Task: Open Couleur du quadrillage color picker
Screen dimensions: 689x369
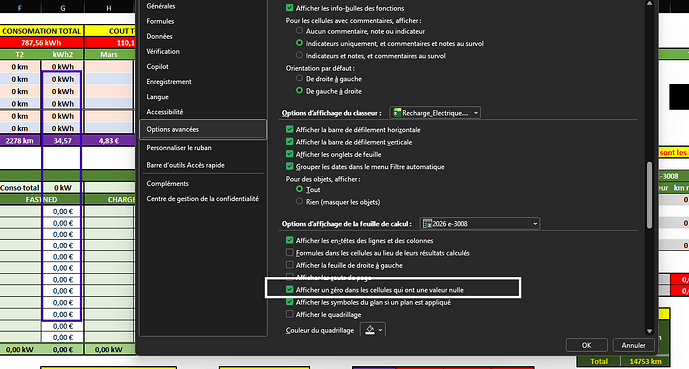Action: (373, 330)
